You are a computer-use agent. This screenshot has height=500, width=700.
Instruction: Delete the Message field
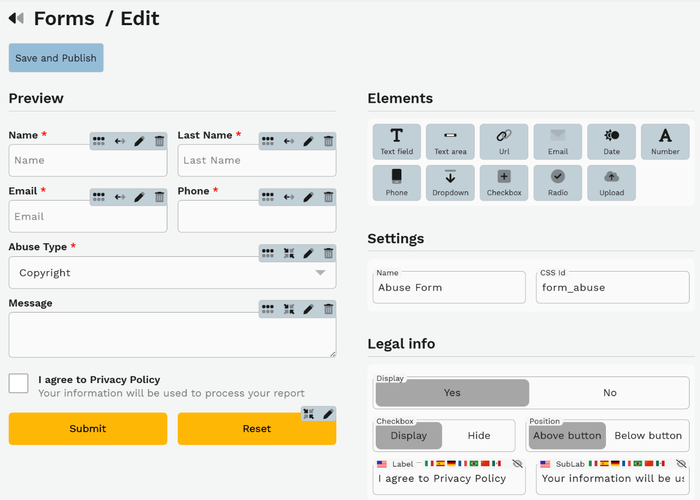329,309
